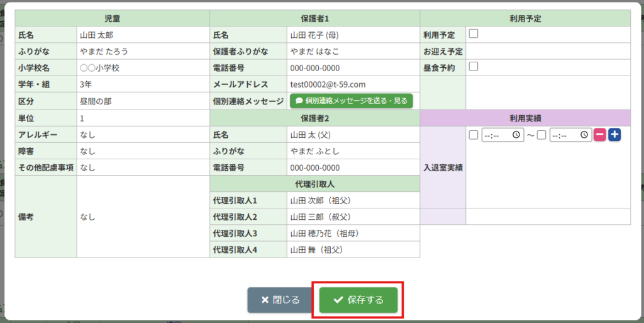Click the check-in time input field
This screenshot has height=323, width=644.
coord(497,135)
